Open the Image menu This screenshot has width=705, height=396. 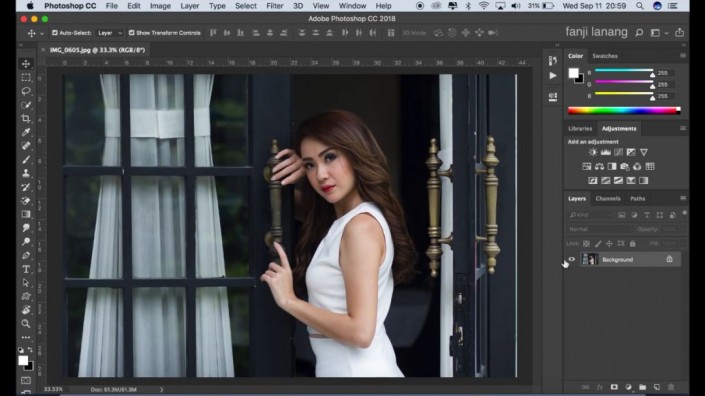click(160, 6)
